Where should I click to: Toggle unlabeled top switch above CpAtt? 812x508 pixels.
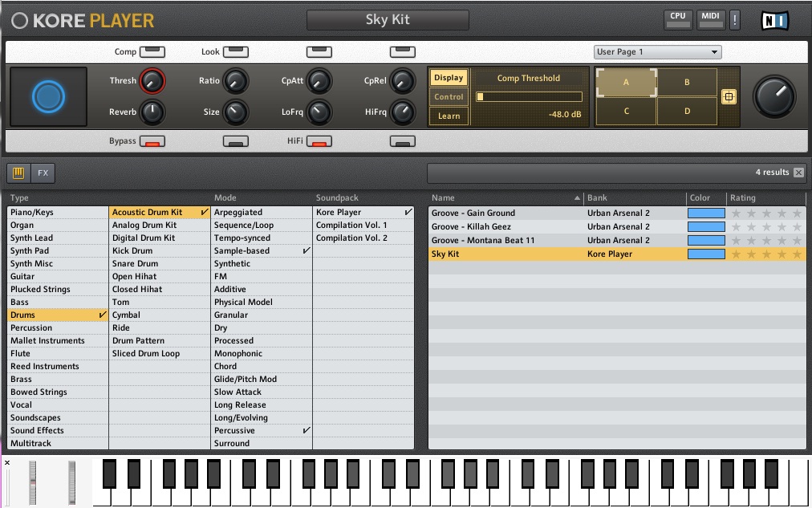(x=319, y=52)
